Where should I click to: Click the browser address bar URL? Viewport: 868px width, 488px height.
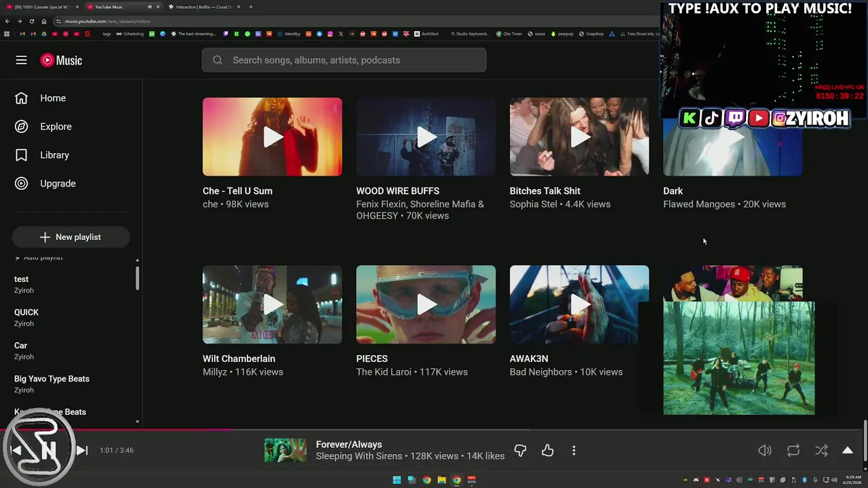[108, 21]
